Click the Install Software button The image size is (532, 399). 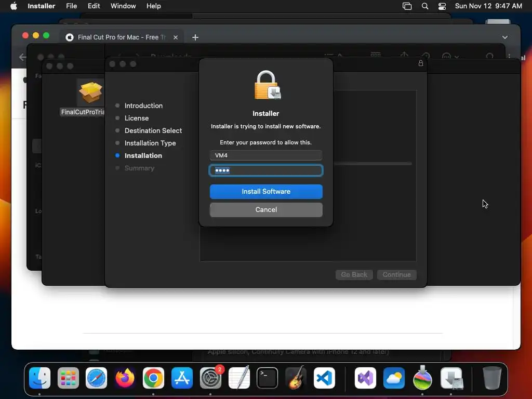coord(266,191)
